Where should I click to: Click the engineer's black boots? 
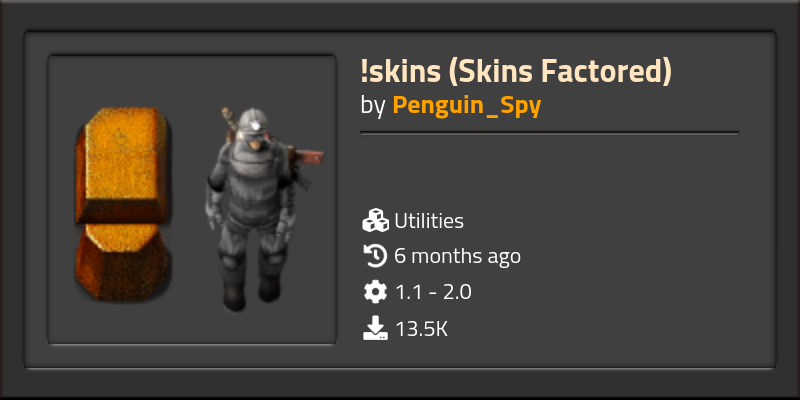251,293
